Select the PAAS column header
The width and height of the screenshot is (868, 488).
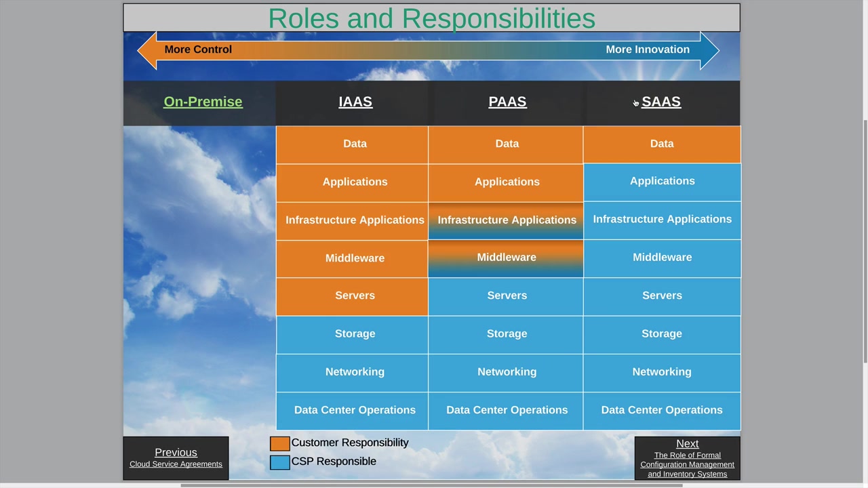[x=507, y=102]
